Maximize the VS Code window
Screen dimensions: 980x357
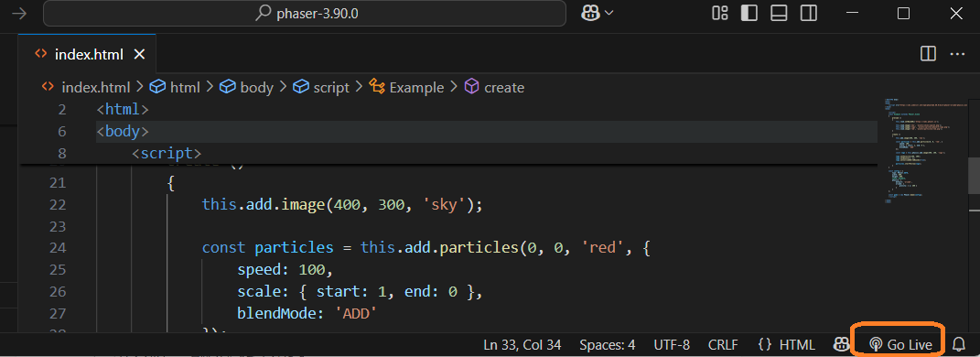pyautogui.click(x=903, y=13)
